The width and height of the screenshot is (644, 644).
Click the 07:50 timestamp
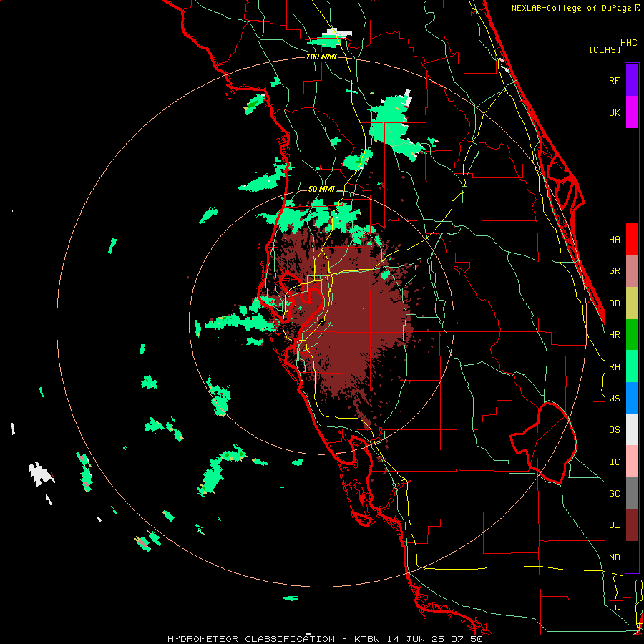click(465, 639)
